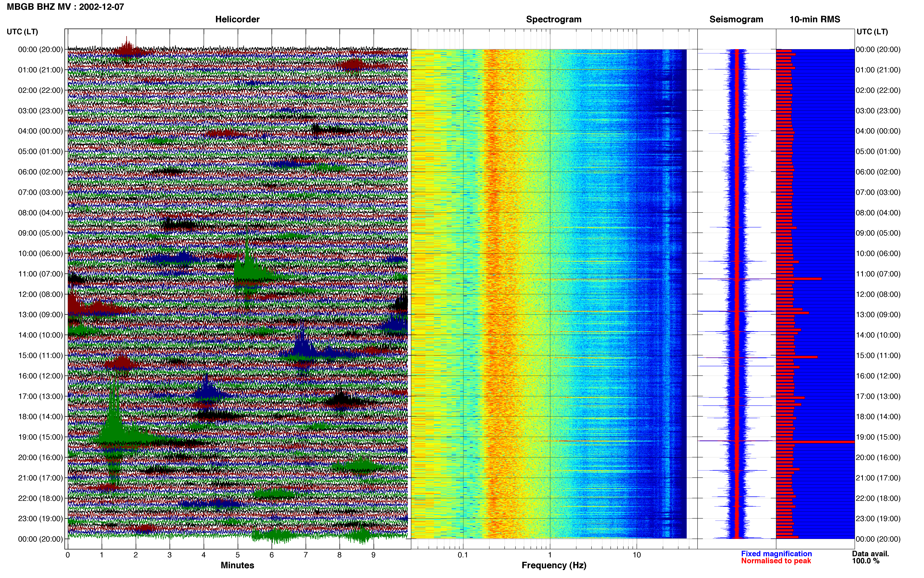Click the right-side UTC (LT) axis header
This screenshot has width=924, height=578.
click(x=872, y=32)
